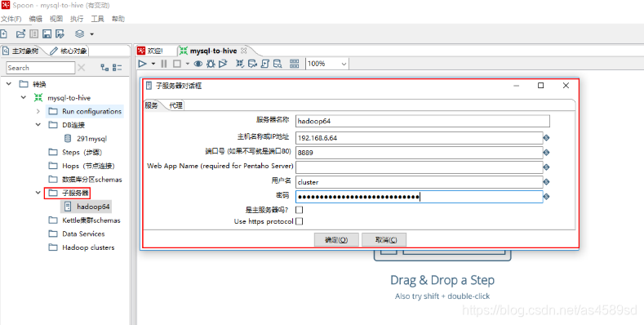This screenshot has width=644, height=325.
Task: Click the explore repository icon
Action: (33, 34)
